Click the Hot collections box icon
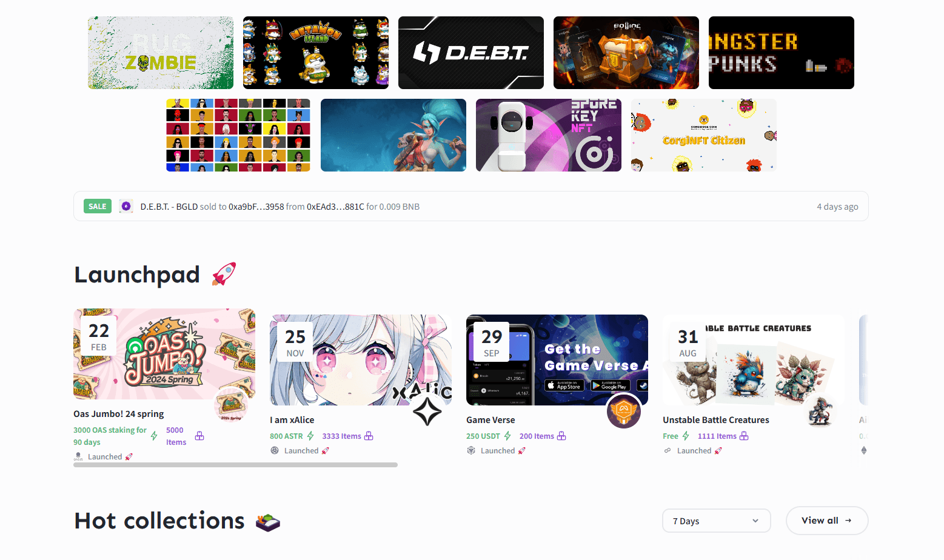The image size is (944, 560). click(268, 522)
